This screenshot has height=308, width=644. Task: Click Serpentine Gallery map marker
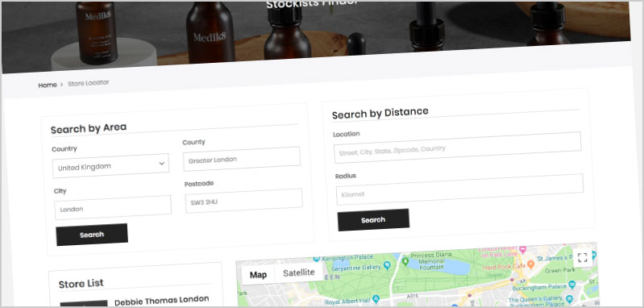coord(387,266)
